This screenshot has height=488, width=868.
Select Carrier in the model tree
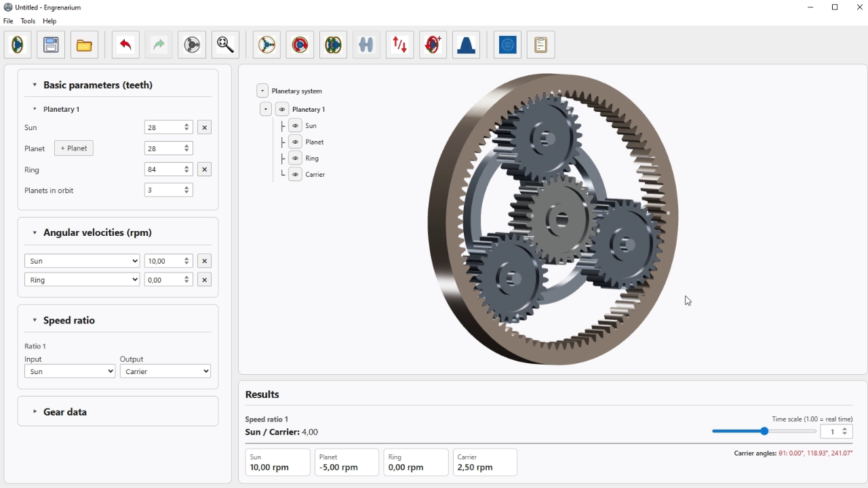coord(315,174)
